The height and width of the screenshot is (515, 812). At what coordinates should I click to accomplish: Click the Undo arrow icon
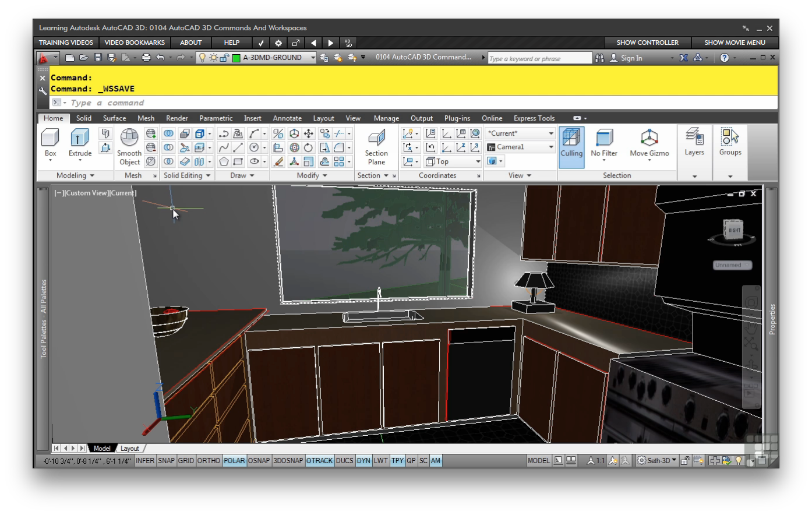click(160, 57)
